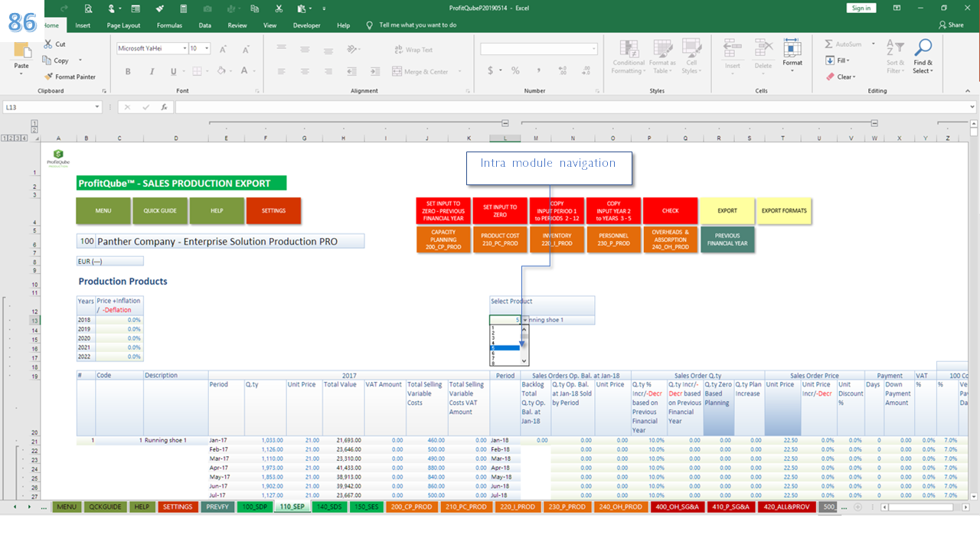Click the Insert Function fx icon
Image resolution: width=980 pixels, height=551 pixels.
tap(164, 107)
